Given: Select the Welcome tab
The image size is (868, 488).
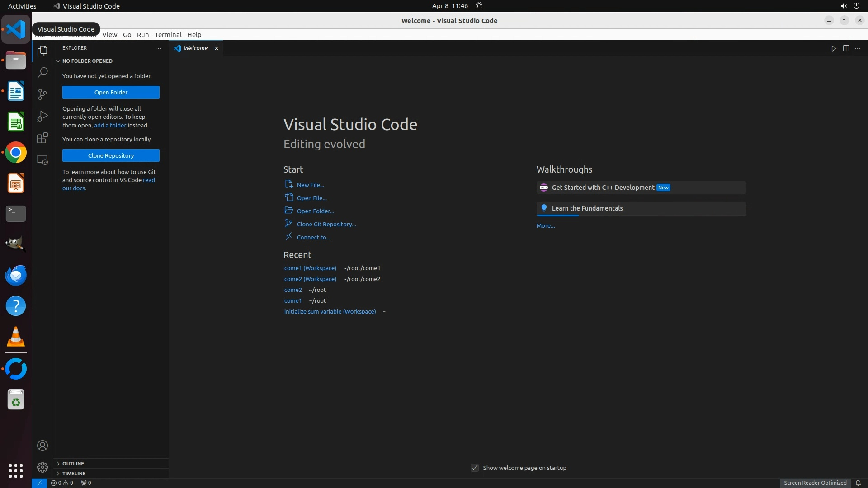Looking at the screenshot, I should coord(195,48).
